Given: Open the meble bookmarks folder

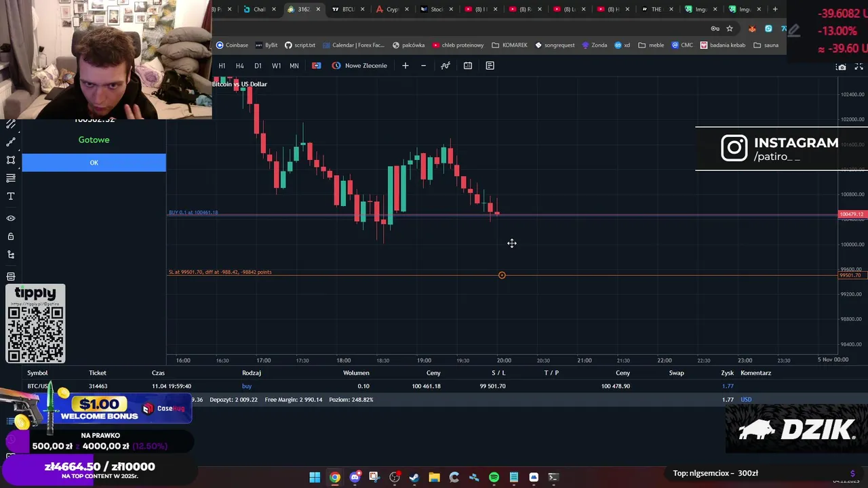Looking at the screenshot, I should click(x=651, y=45).
